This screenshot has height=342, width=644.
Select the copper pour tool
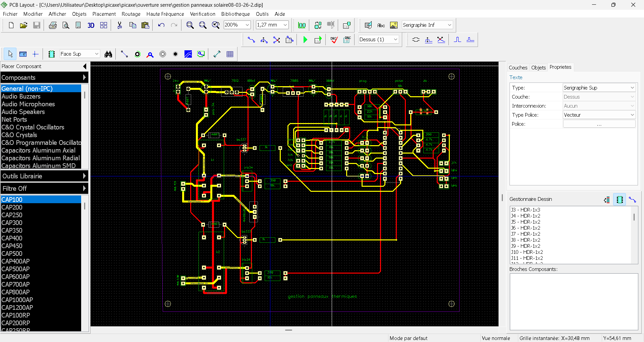pos(188,54)
